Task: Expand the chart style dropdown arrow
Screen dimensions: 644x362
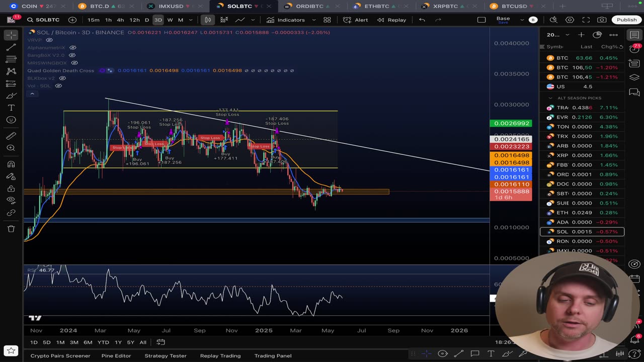Action: [253, 20]
